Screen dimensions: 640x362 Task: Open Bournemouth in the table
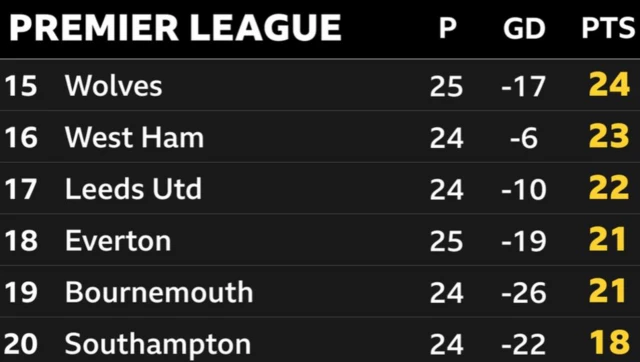[159, 292]
